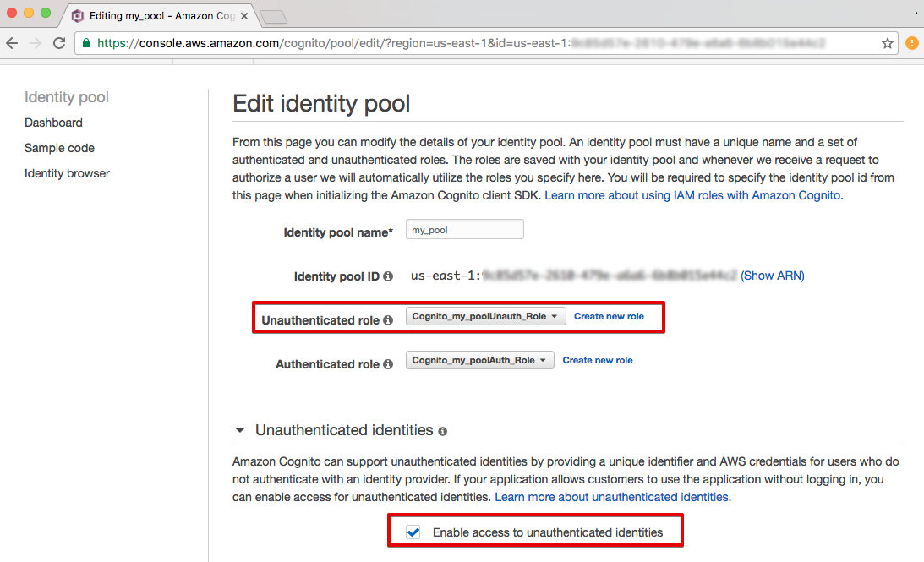Close the Editing my_pool tab

(244, 16)
